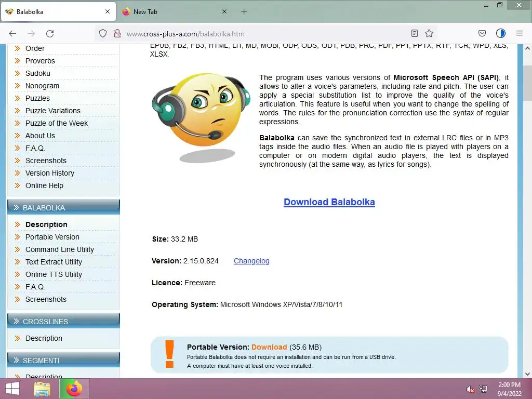Open the About Us page
The width and height of the screenshot is (532, 399).
(40, 136)
